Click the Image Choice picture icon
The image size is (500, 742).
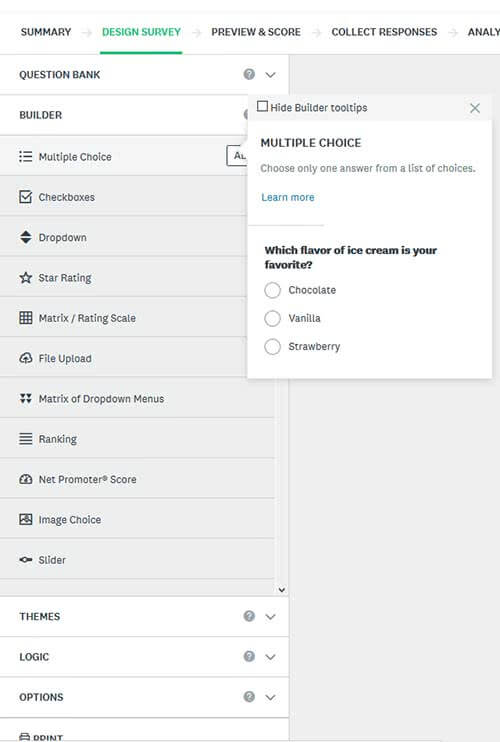(26, 520)
